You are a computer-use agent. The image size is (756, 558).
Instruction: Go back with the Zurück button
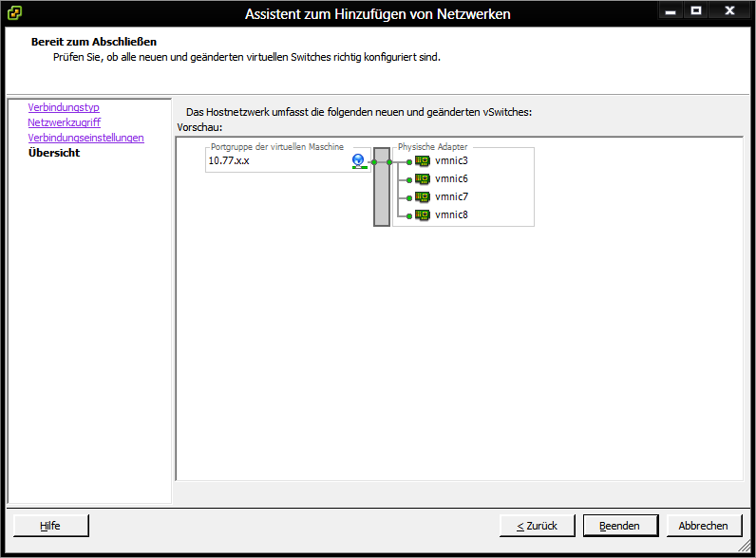point(537,526)
